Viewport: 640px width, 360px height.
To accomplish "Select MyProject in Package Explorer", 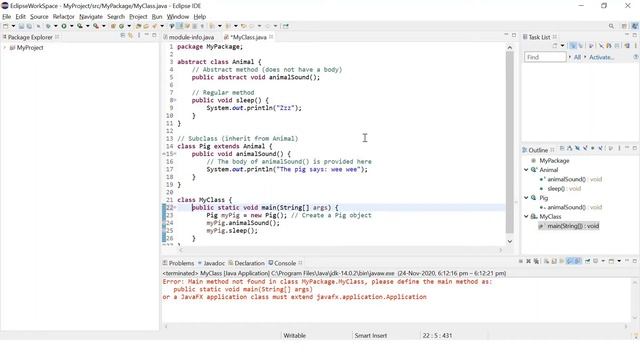I will coord(30,48).
